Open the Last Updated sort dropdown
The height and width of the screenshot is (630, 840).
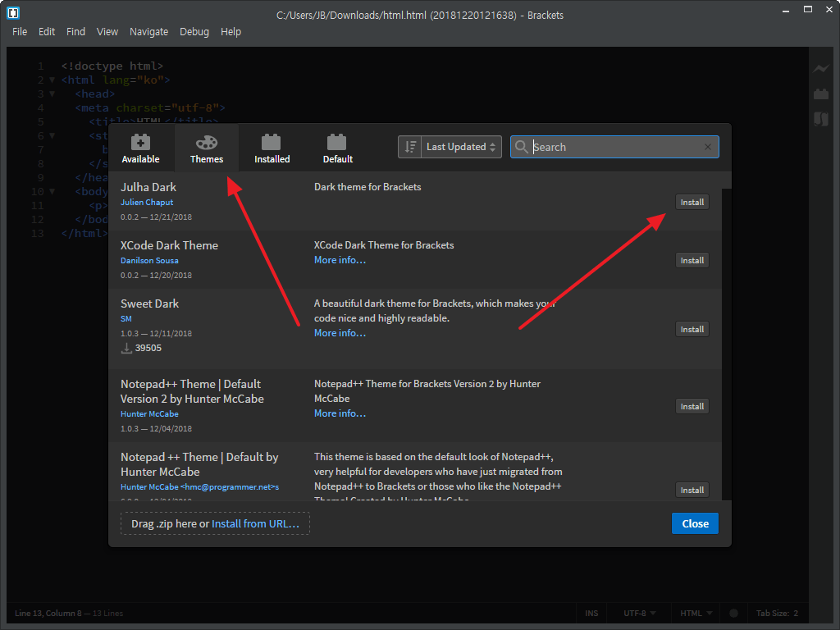pyautogui.click(x=461, y=147)
